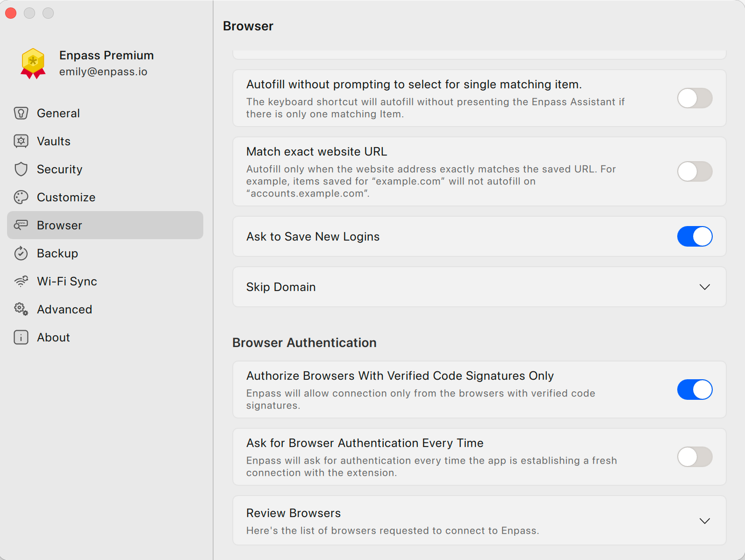Click the Advanced gears icon
This screenshot has height=560, width=745.
[21, 309]
